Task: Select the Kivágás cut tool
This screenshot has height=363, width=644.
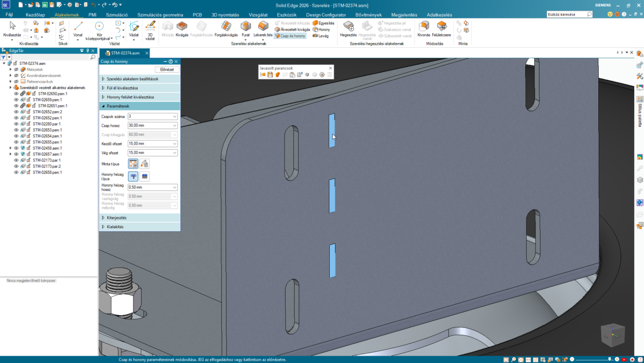Action: [182, 29]
